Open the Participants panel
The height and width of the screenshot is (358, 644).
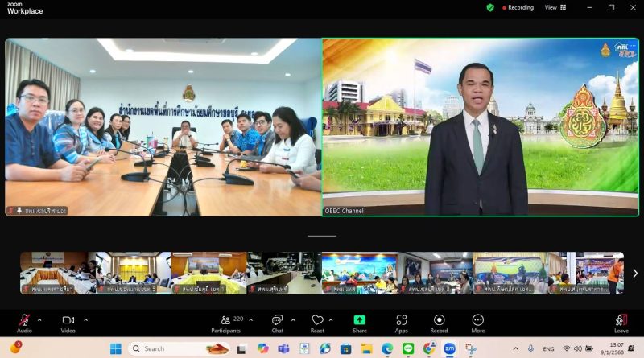[x=225, y=320]
